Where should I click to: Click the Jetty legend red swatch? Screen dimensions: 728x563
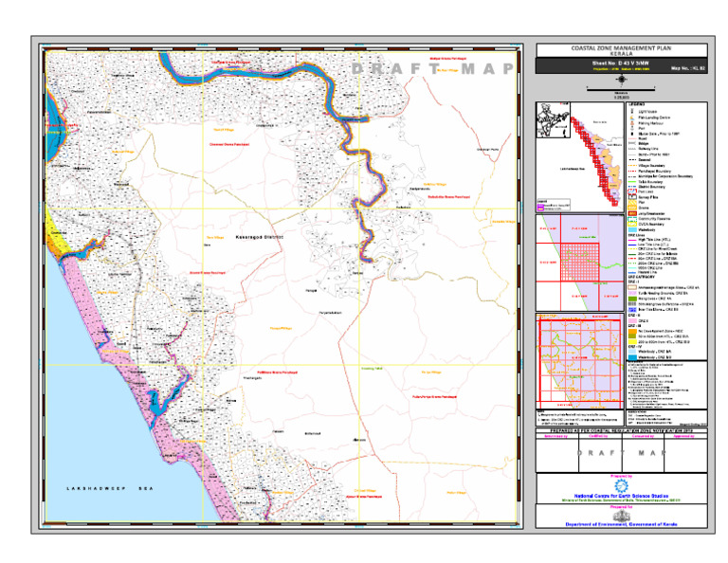click(x=632, y=213)
